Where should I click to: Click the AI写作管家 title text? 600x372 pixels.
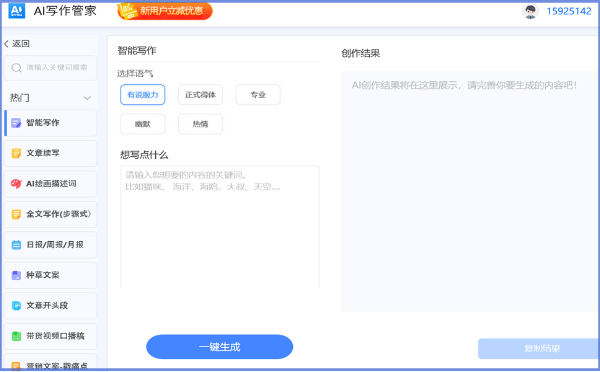[65, 11]
